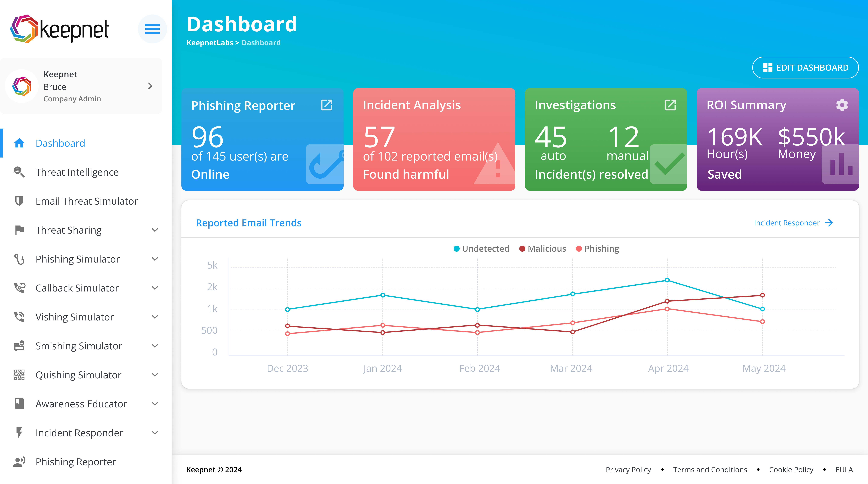Open the KeepnetLabs breadcrumb link
This screenshot has height=484, width=868.
[210, 43]
